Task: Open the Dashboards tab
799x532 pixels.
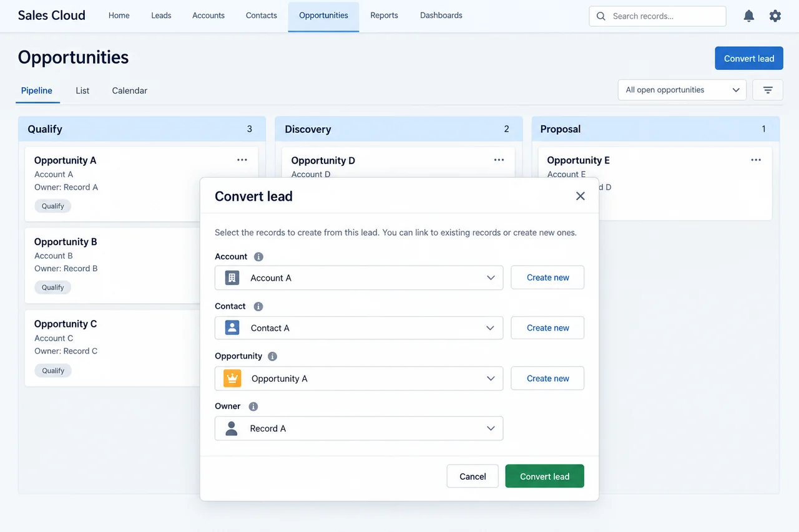Action: (441, 16)
